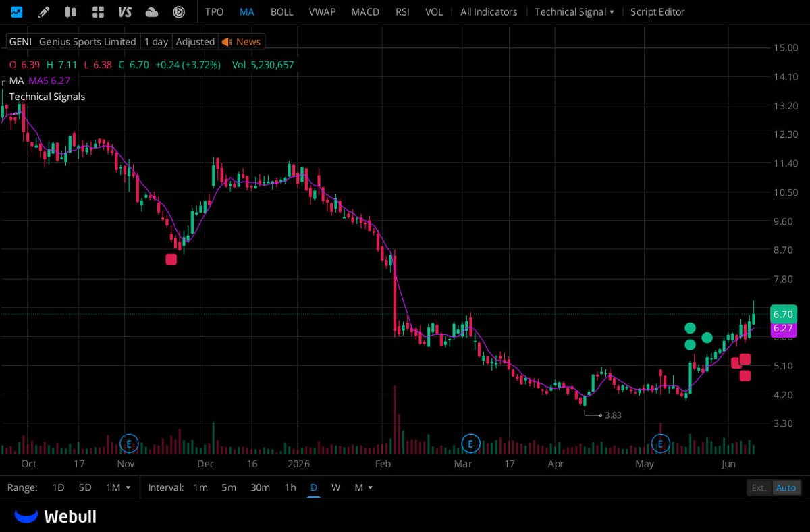Click the circled play replay icon

pos(179,11)
